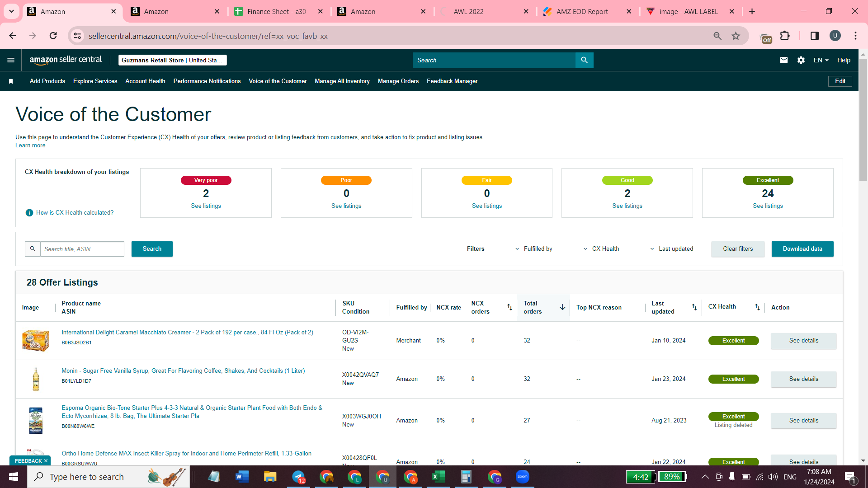Open Performance Notifications in nav bar
The width and height of the screenshot is (868, 488).
pyautogui.click(x=207, y=81)
